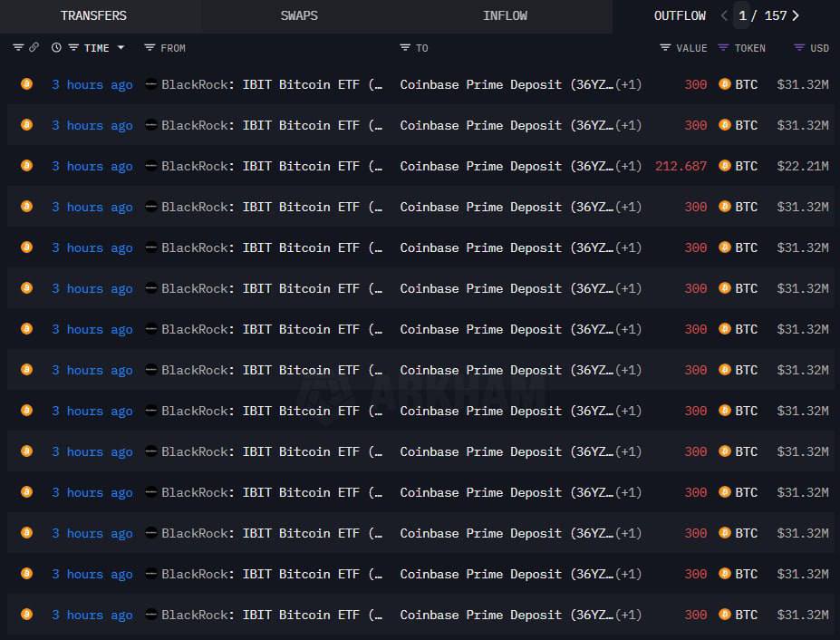Select the TRANSFERS tab

[x=93, y=15]
